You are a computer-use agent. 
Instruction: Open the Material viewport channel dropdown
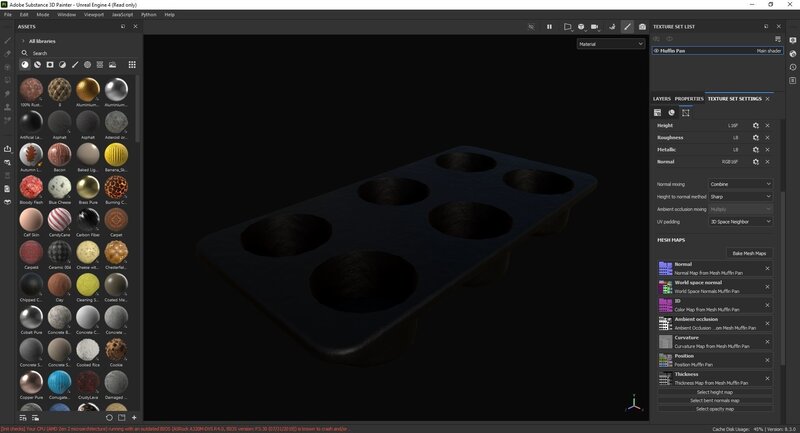click(x=610, y=44)
